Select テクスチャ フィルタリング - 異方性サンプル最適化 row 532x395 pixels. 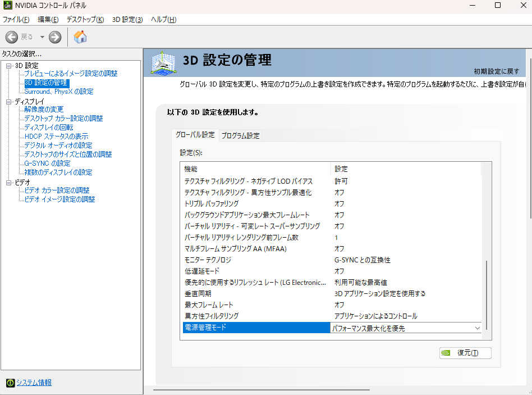click(x=332, y=193)
